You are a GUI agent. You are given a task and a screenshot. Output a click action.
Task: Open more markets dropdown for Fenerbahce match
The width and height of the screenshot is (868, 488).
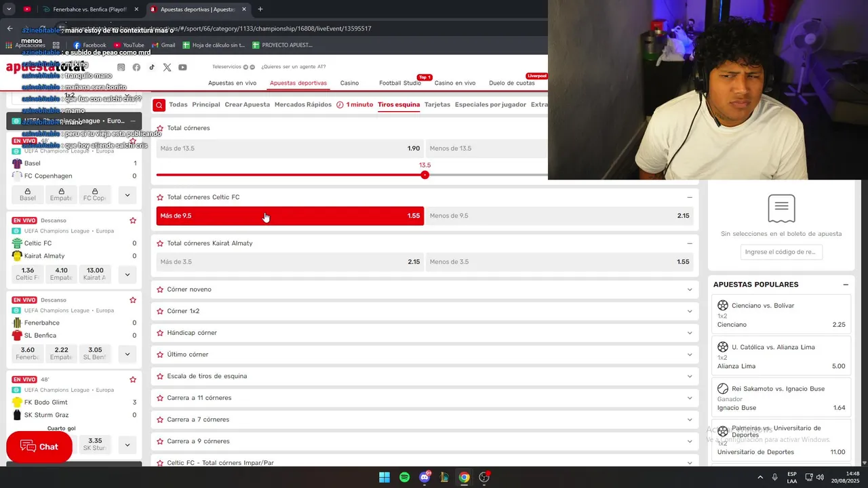pyautogui.click(x=127, y=354)
